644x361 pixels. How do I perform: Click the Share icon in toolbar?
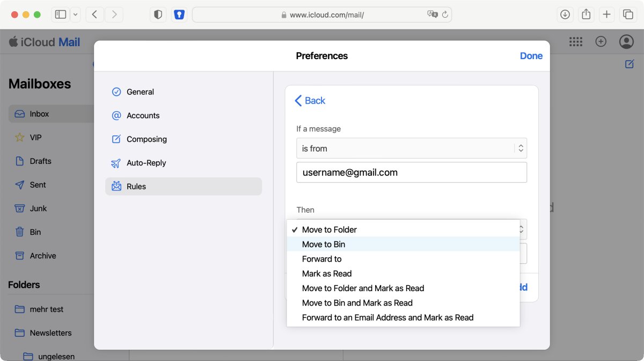586,15
